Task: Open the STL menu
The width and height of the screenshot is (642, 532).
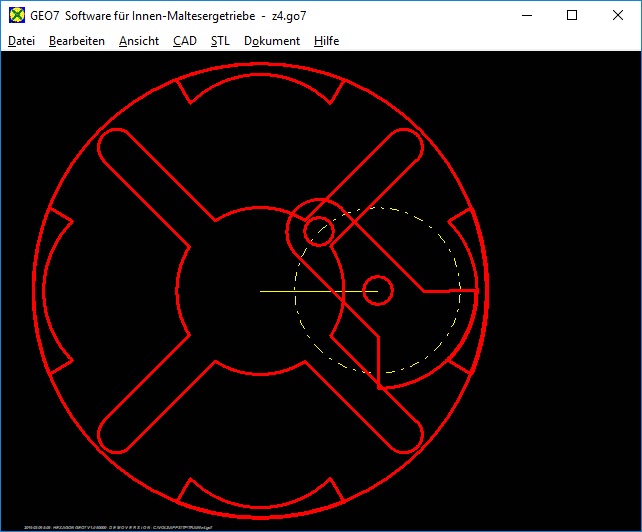Action: tap(220, 41)
